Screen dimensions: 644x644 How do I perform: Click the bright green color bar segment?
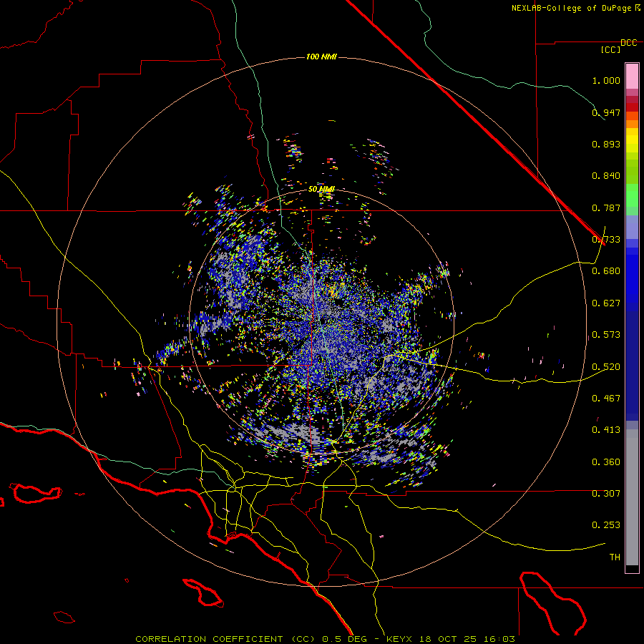click(x=632, y=195)
